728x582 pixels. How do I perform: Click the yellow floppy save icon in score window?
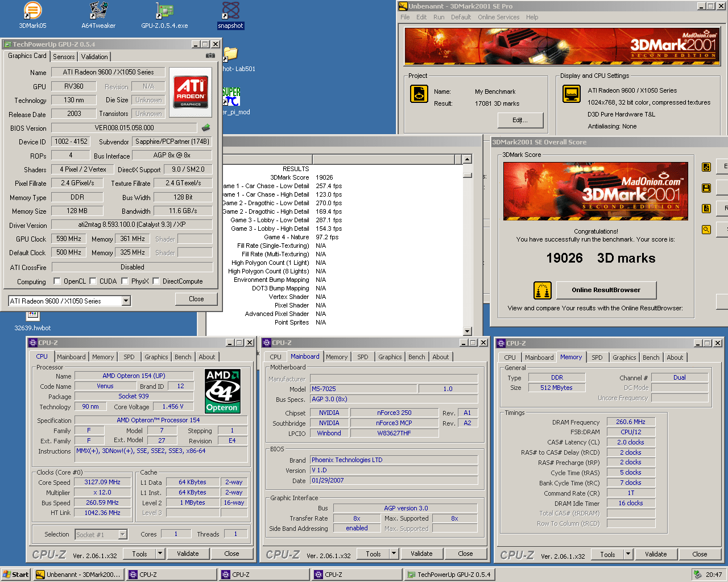pyautogui.click(x=706, y=188)
